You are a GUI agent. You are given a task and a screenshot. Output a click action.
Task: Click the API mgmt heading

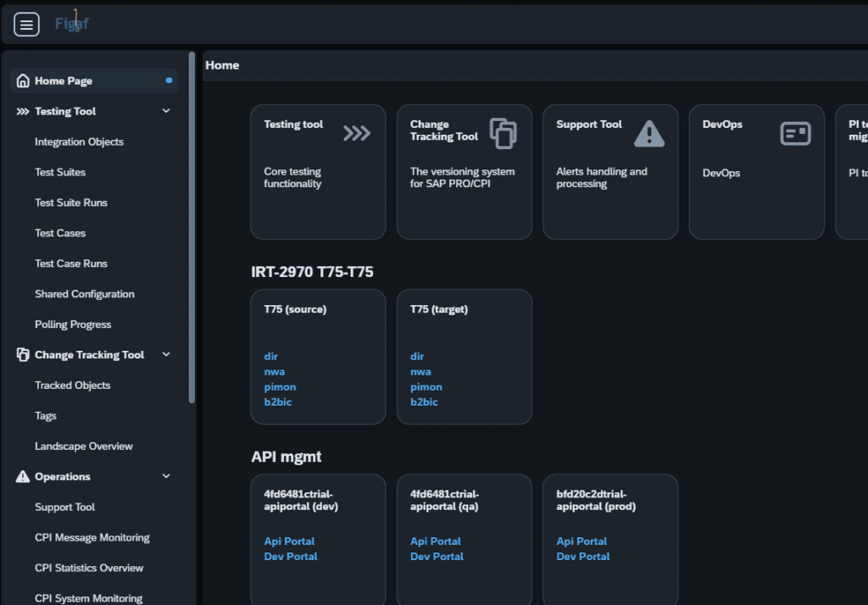point(287,457)
